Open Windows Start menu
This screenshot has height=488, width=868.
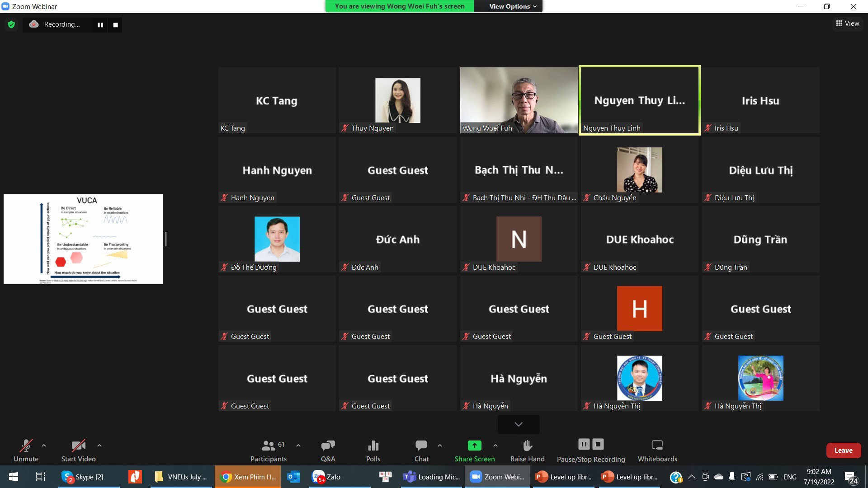[x=14, y=477]
